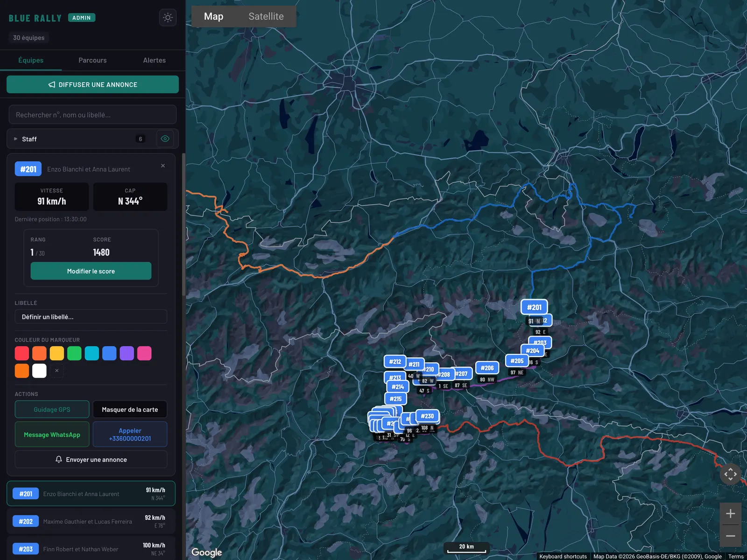Switch to the Parcours tab

92,60
